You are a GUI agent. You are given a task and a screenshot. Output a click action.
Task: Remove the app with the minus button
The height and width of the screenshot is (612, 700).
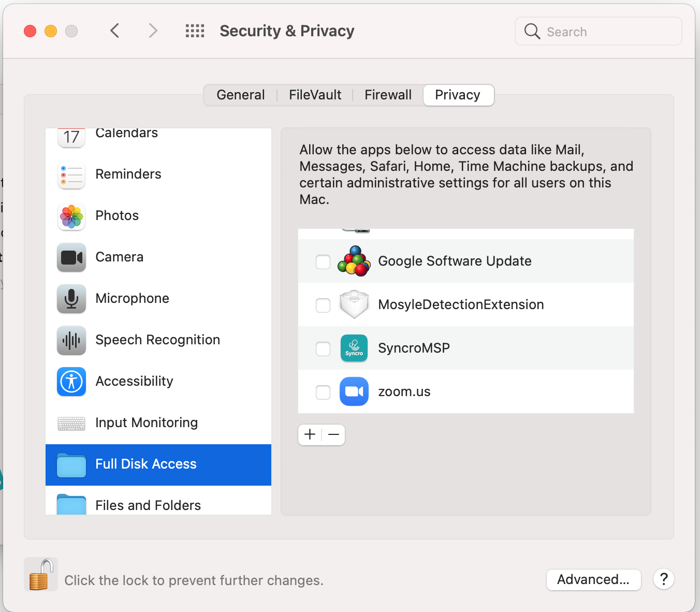pos(334,434)
